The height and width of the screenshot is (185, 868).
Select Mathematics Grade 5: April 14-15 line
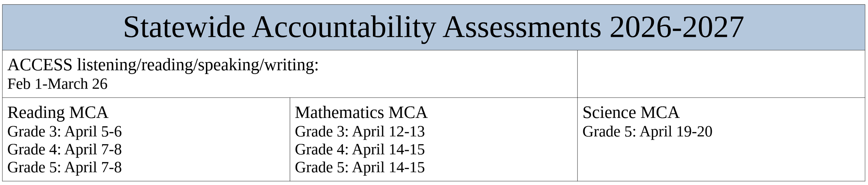360,167
